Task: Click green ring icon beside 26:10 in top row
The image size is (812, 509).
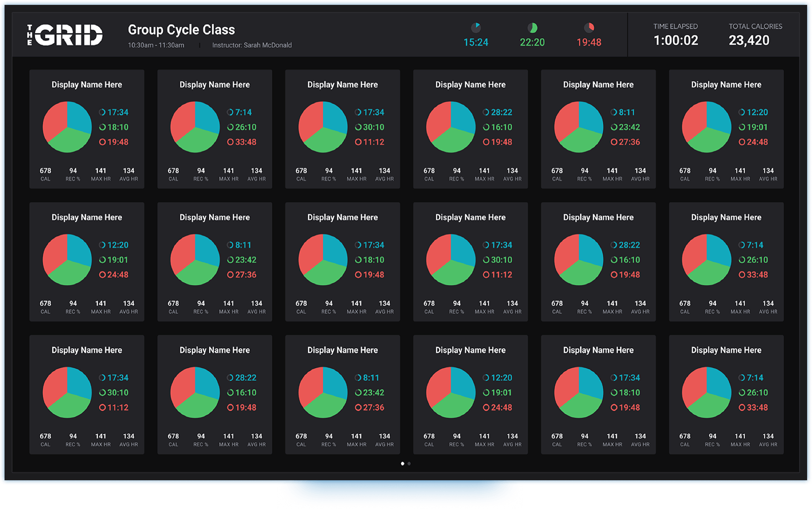Action: point(231,127)
